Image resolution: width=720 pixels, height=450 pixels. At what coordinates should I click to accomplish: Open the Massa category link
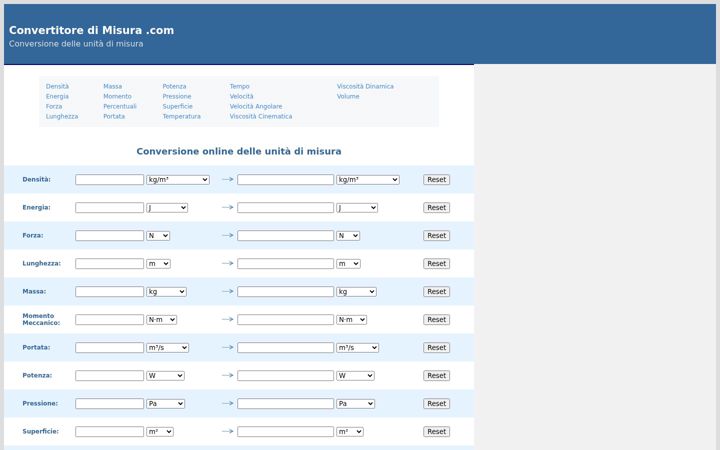tap(112, 86)
